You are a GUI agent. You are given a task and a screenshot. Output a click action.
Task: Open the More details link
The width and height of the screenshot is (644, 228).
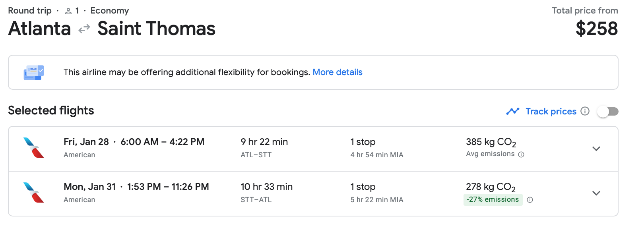coord(338,72)
